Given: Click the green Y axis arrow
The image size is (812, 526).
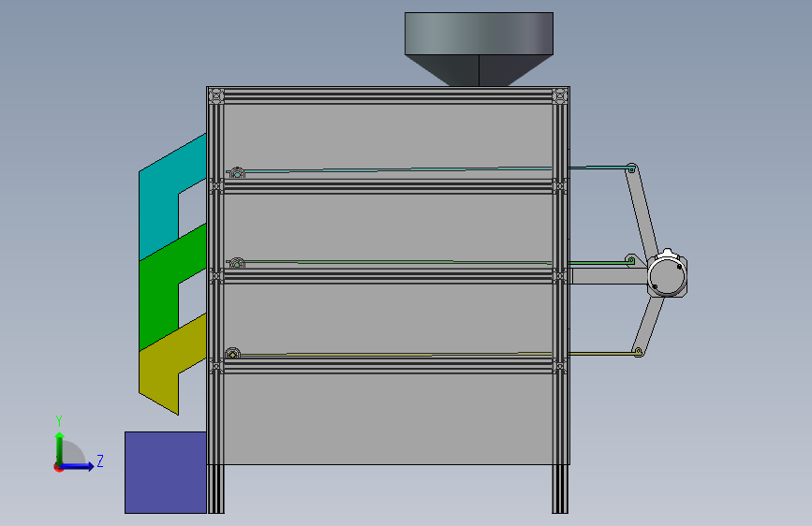Looking at the screenshot, I should pos(60,447).
